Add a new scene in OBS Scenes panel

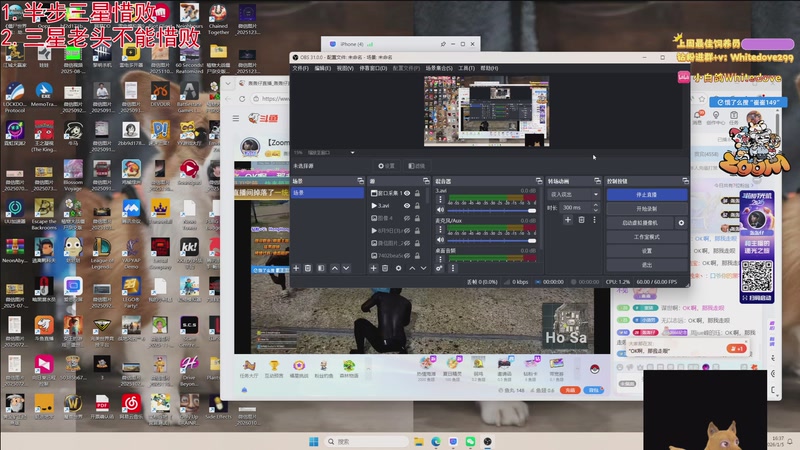pos(296,268)
